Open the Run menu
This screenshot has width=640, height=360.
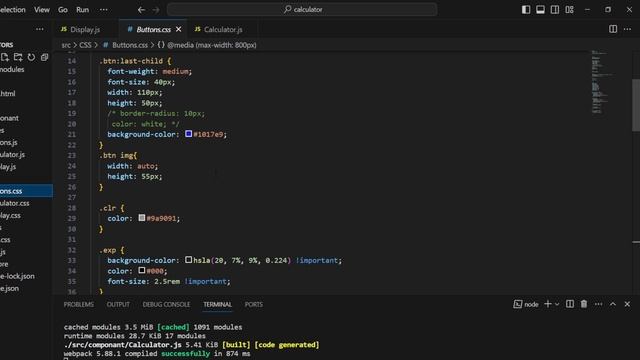(82, 9)
